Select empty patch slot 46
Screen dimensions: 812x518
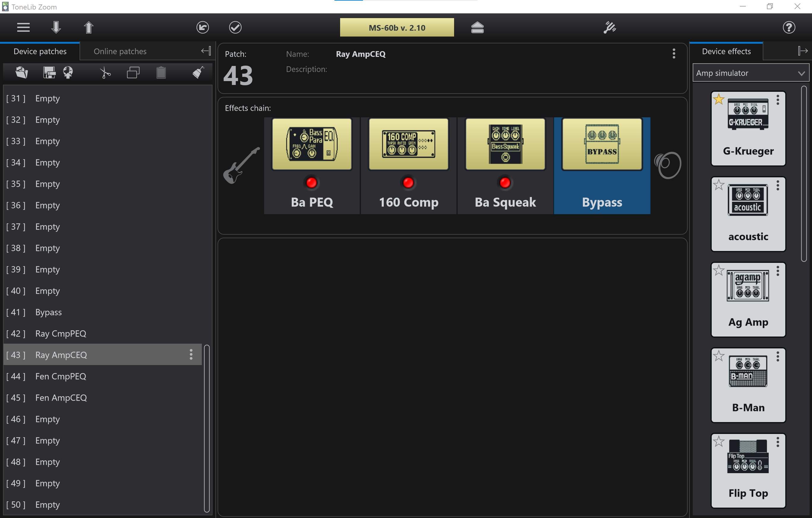click(x=102, y=419)
